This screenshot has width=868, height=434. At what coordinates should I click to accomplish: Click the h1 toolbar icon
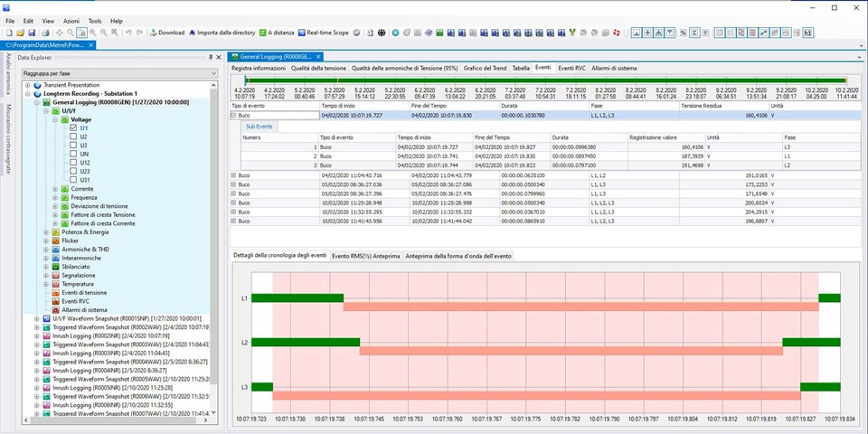(x=807, y=33)
